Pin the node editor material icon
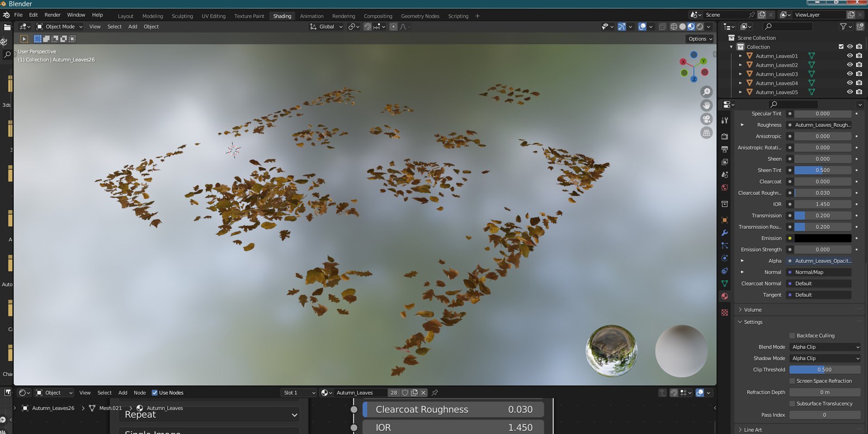868x434 pixels. (435, 392)
